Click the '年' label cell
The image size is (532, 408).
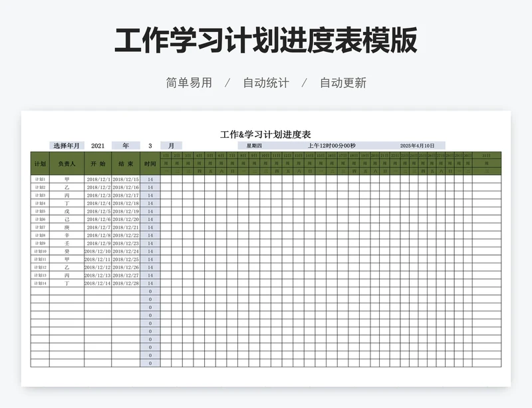126,146
